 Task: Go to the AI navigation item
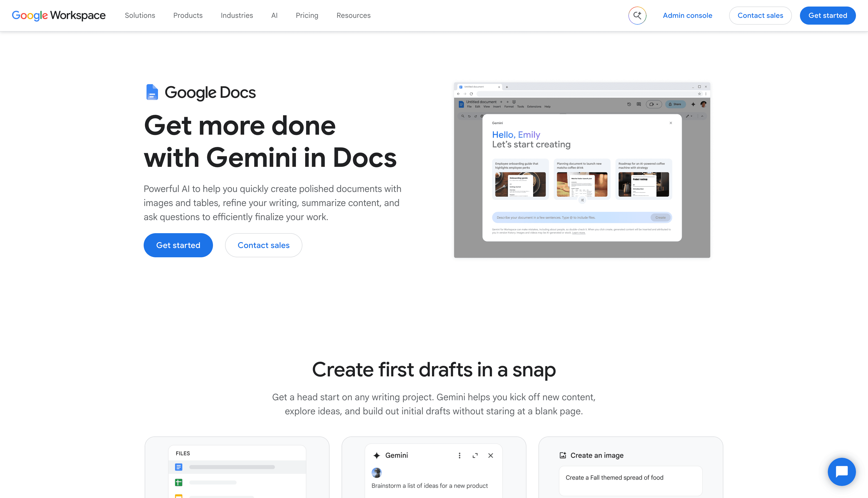click(274, 15)
